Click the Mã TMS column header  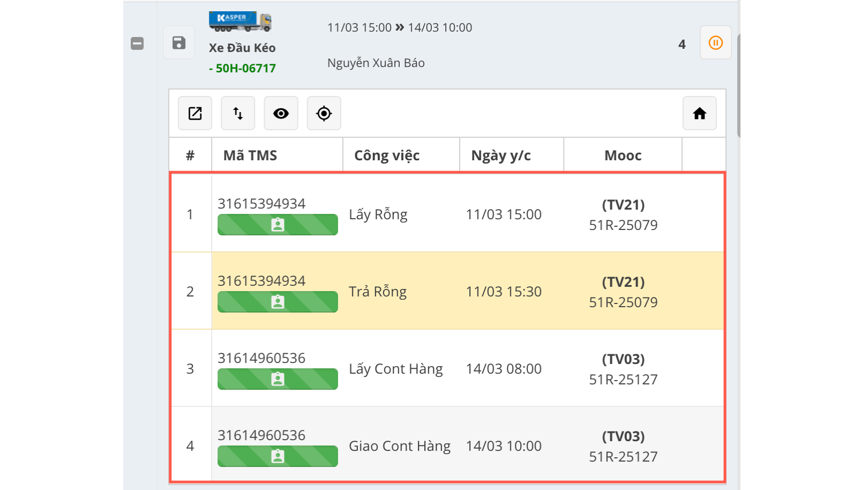[250, 155]
